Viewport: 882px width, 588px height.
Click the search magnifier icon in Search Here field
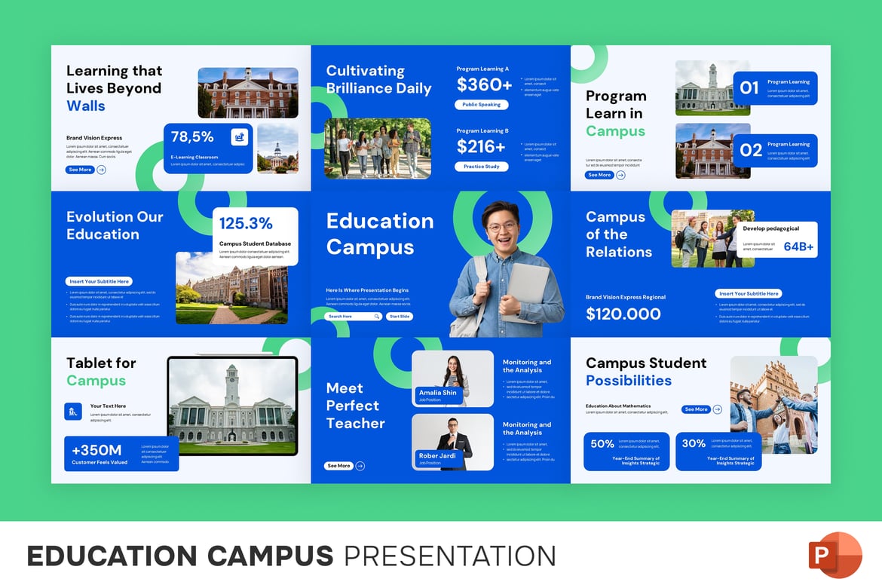[x=377, y=316]
